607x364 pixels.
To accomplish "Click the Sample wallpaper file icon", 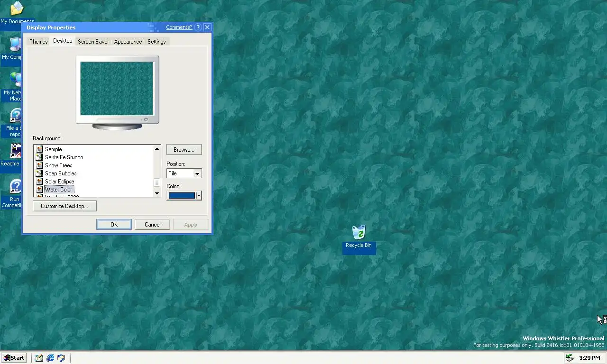I will click(40, 149).
